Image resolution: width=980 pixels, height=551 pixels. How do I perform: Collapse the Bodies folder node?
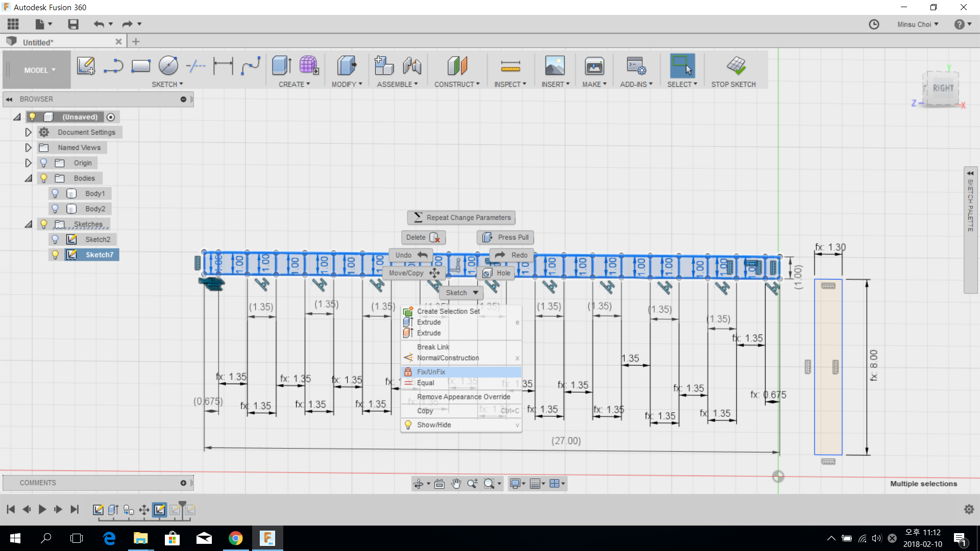29,179
